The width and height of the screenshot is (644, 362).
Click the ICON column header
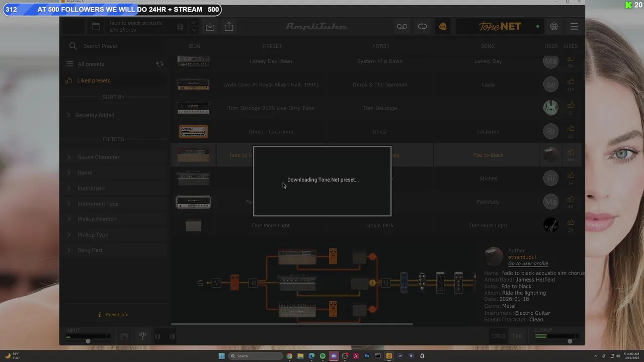pos(194,46)
